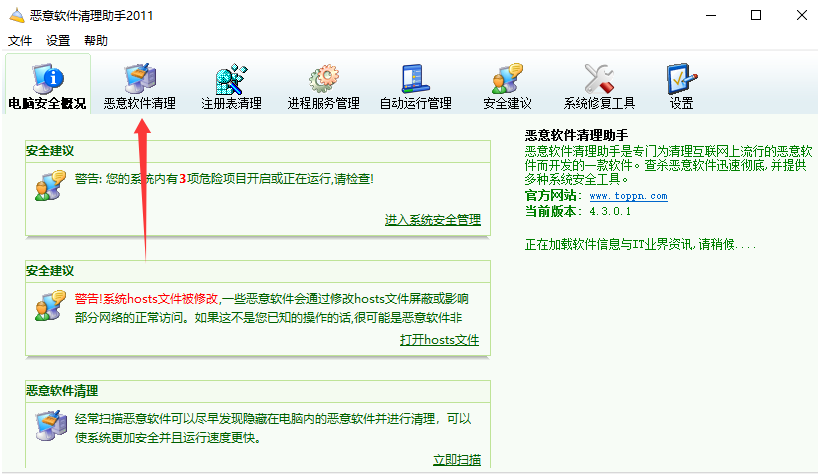Click the 恶意软件清理助手 heading on the right
Image resolution: width=818 pixels, height=474 pixels.
click(576, 136)
